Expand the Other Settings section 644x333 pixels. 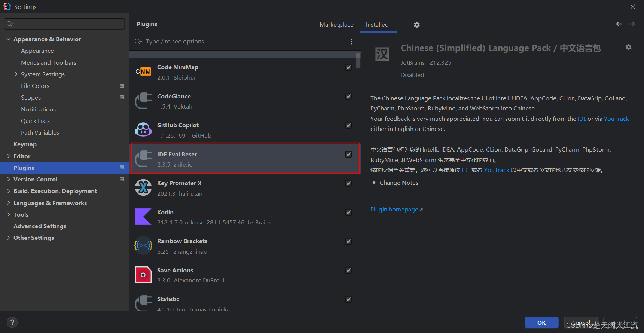pos(8,238)
